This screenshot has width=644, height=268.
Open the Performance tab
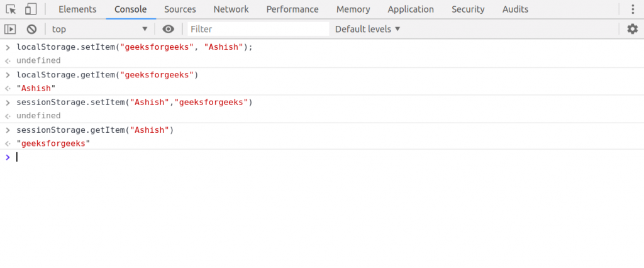292,9
